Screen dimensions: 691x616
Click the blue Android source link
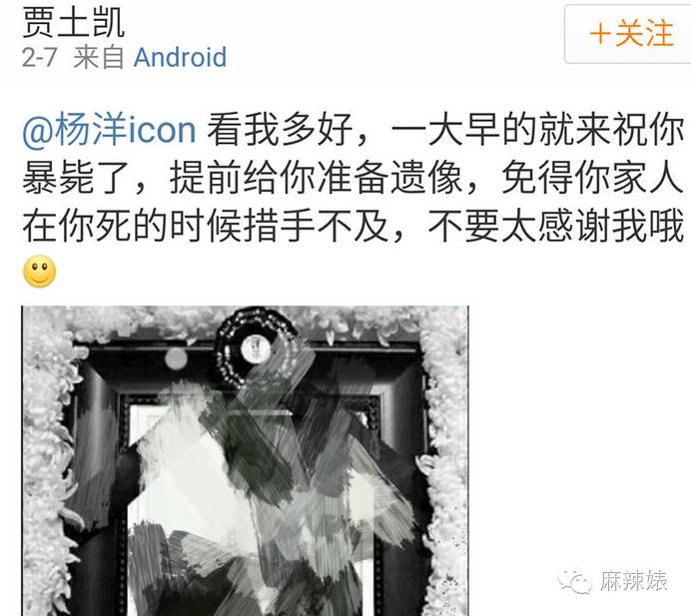180,57
